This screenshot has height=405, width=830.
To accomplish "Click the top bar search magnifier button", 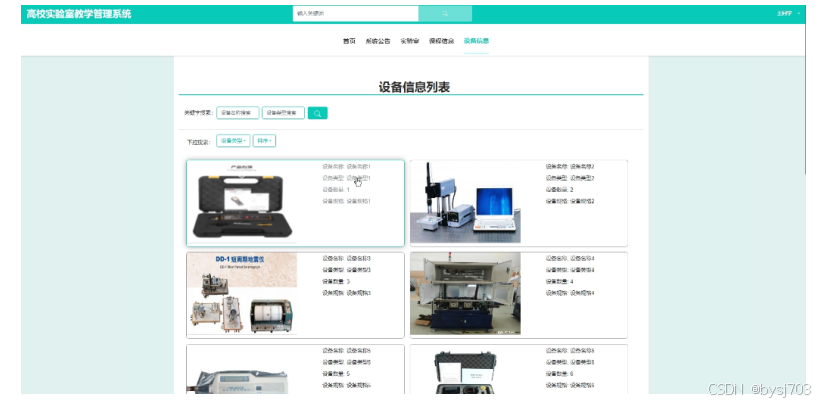I will [x=445, y=14].
